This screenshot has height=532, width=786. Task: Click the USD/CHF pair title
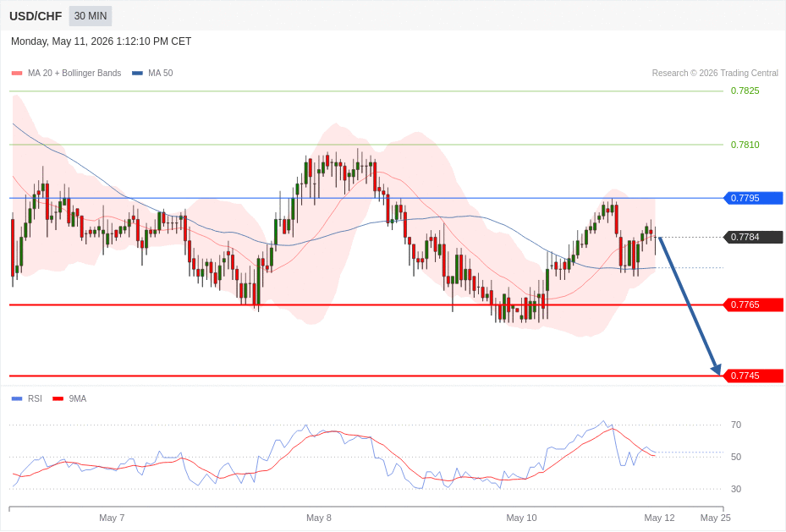pyautogui.click(x=36, y=16)
